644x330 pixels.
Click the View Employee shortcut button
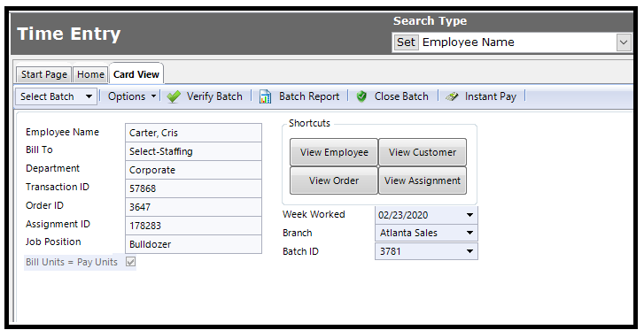334,152
